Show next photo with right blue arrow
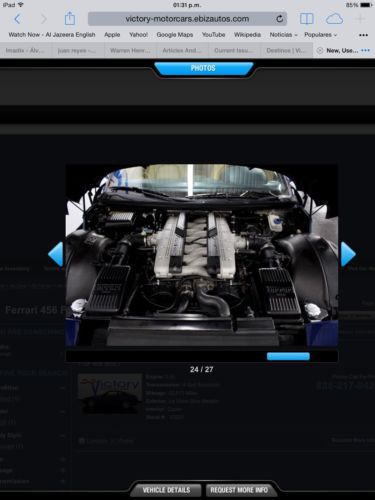The width and height of the screenshot is (375, 500). click(x=348, y=254)
